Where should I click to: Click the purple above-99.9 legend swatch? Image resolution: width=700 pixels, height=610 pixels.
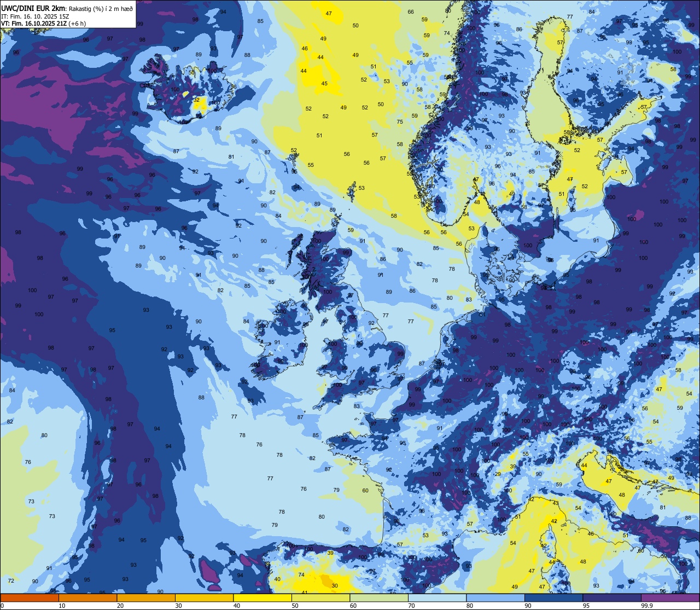click(x=670, y=598)
